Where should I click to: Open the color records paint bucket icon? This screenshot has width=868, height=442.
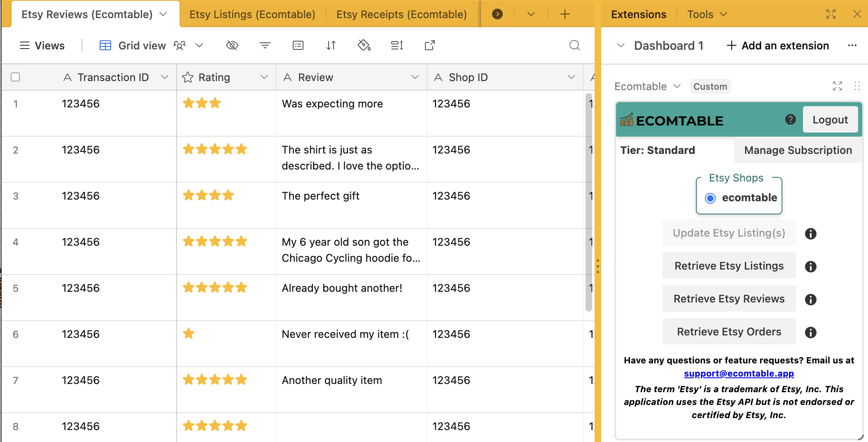pyautogui.click(x=364, y=45)
